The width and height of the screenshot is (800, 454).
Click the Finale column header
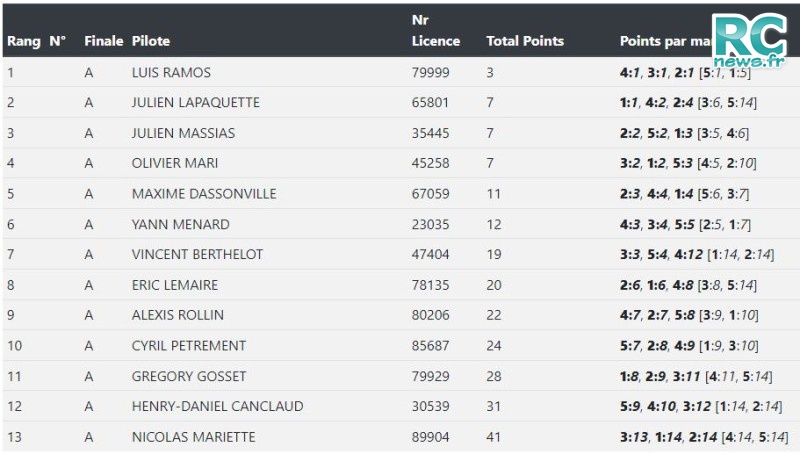(104, 41)
